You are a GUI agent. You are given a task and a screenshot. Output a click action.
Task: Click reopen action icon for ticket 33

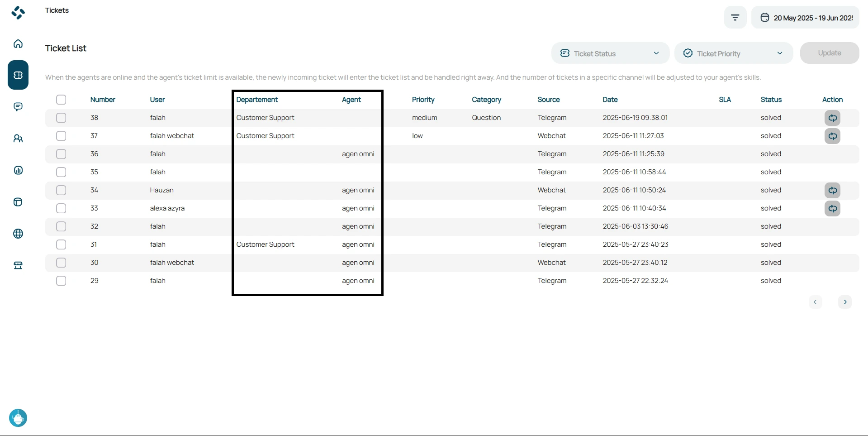832,209
